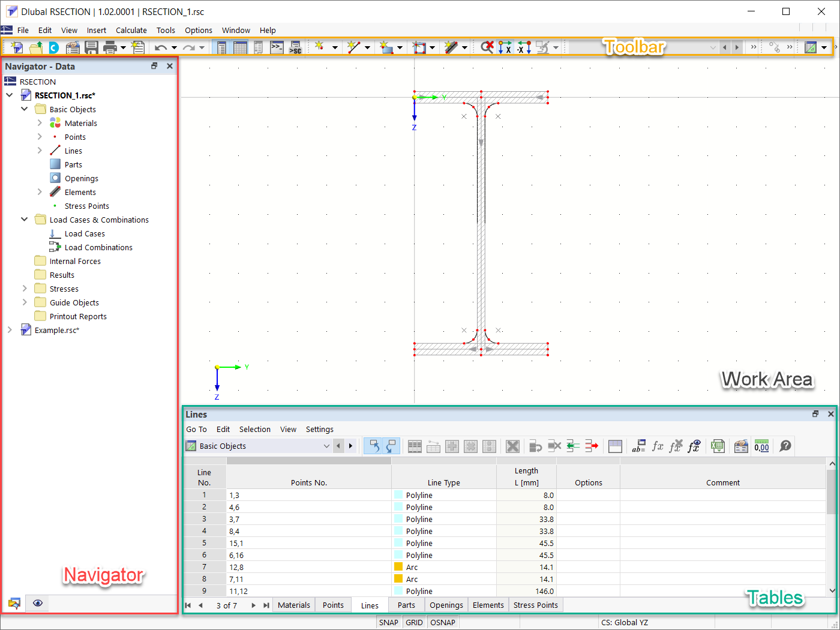Click the eye views tab in Navigator
Image resolution: width=840 pixels, height=630 pixels.
(x=38, y=603)
